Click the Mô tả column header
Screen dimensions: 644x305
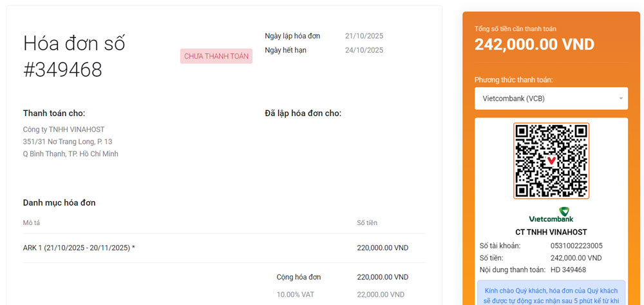click(x=31, y=223)
